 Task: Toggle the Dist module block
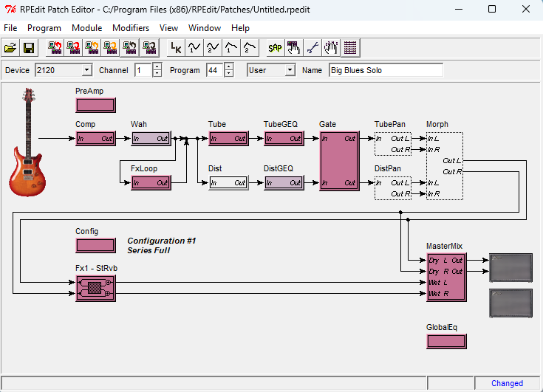[x=228, y=182]
